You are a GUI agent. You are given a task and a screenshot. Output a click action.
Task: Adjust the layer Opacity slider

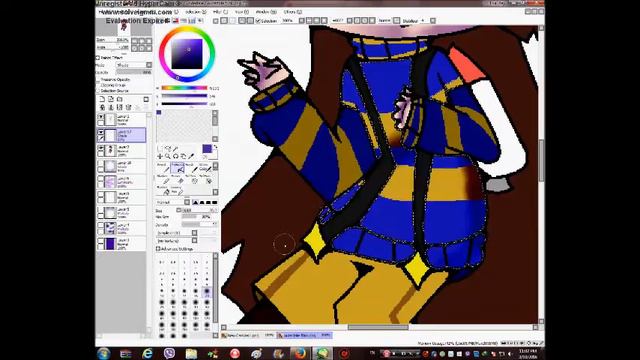(x=134, y=72)
